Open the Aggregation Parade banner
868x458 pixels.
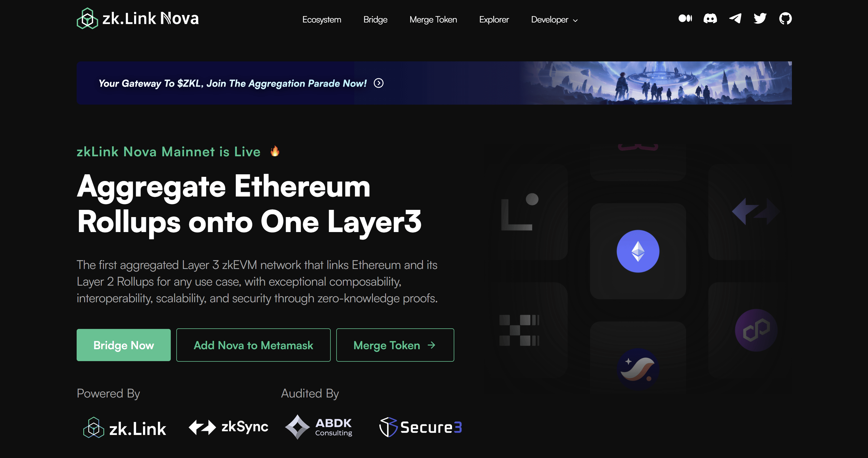coord(434,83)
